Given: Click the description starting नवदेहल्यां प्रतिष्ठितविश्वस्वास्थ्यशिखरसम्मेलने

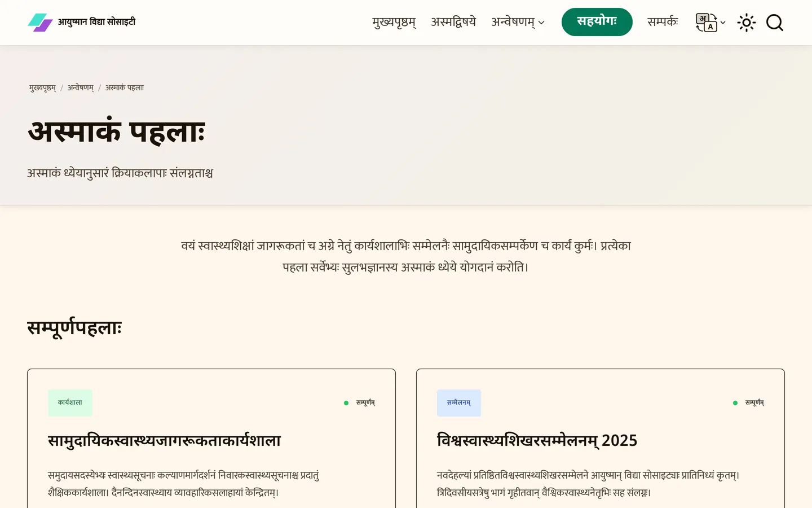Looking at the screenshot, I should pyautogui.click(x=588, y=484).
